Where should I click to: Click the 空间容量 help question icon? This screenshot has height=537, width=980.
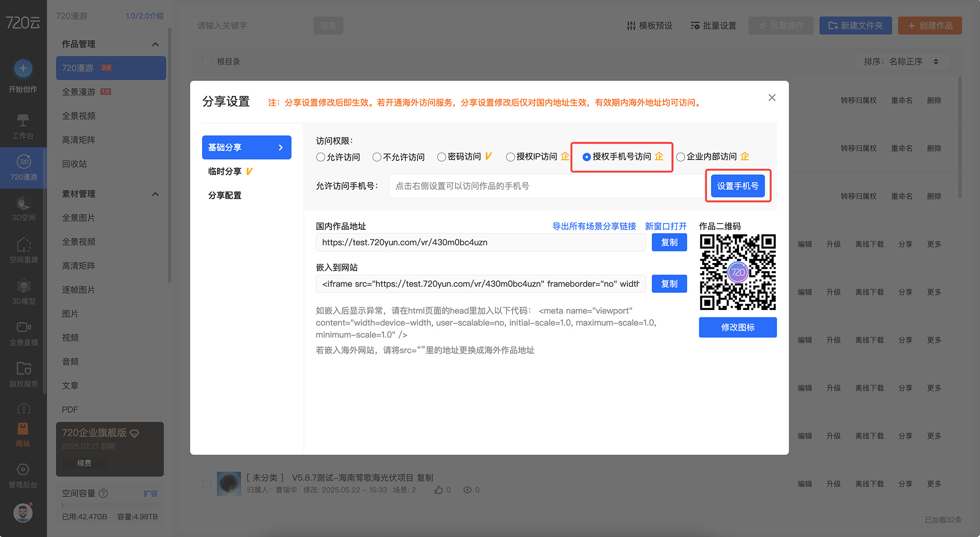[103, 493]
